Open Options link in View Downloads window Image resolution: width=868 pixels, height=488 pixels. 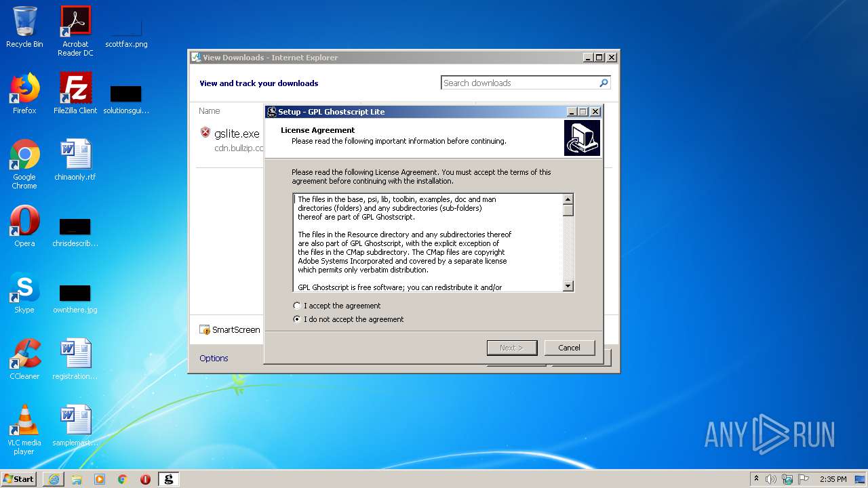pos(214,358)
